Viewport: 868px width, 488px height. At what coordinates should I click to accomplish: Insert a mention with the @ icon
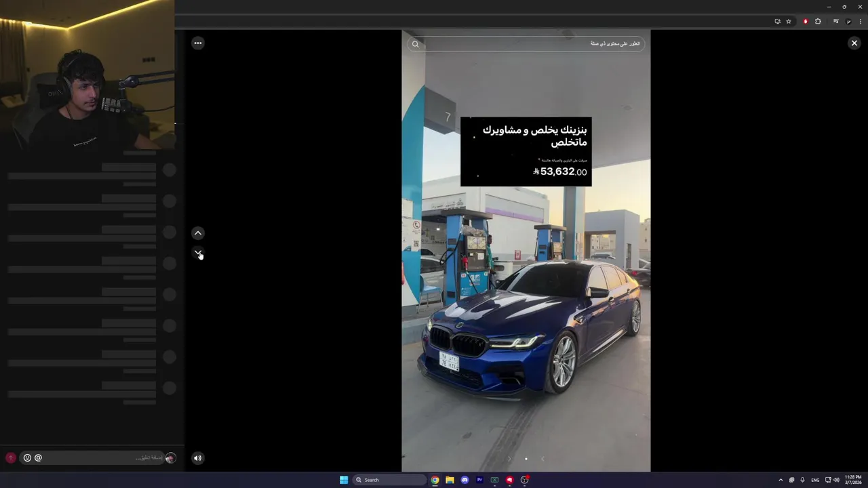[38, 457]
